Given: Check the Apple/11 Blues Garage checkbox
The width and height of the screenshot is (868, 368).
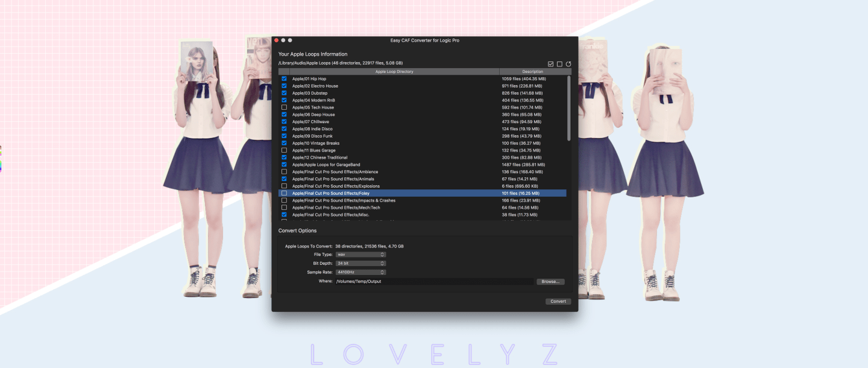Looking at the screenshot, I should (x=284, y=150).
